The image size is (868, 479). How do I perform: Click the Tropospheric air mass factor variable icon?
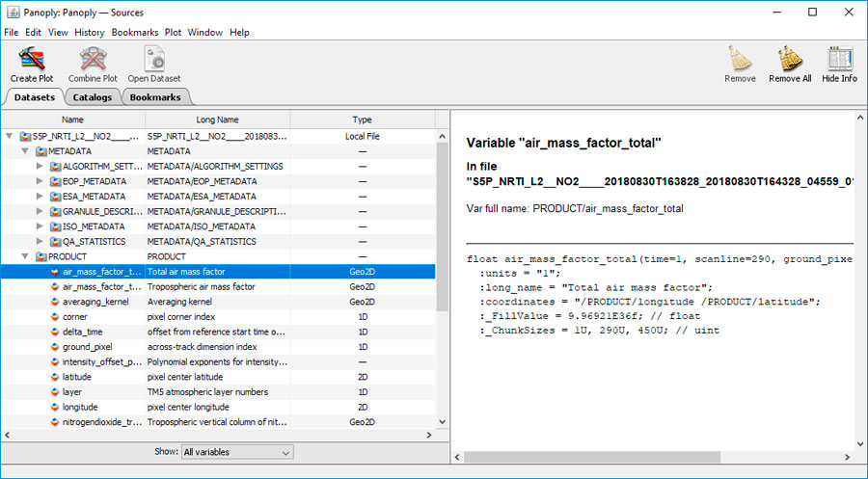point(55,286)
